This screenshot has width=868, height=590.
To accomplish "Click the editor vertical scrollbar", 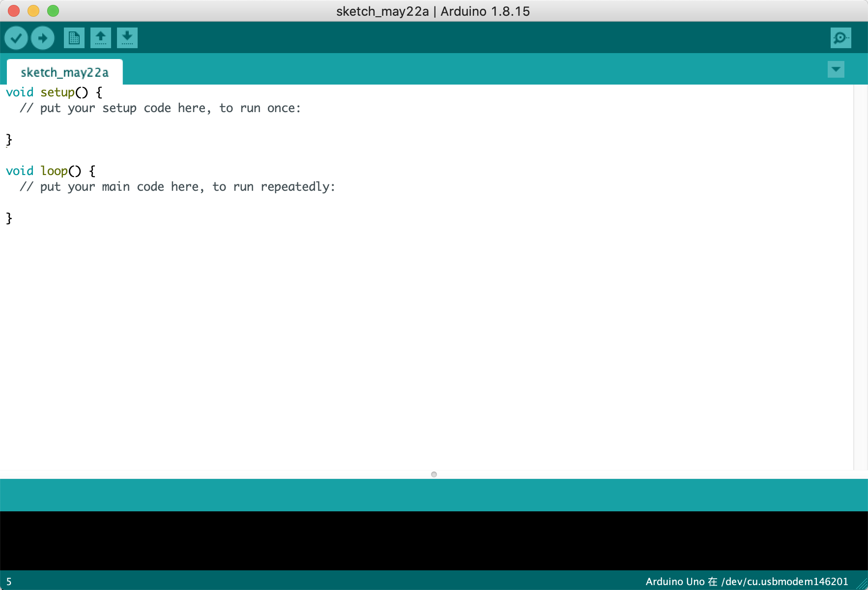I will coord(861,277).
